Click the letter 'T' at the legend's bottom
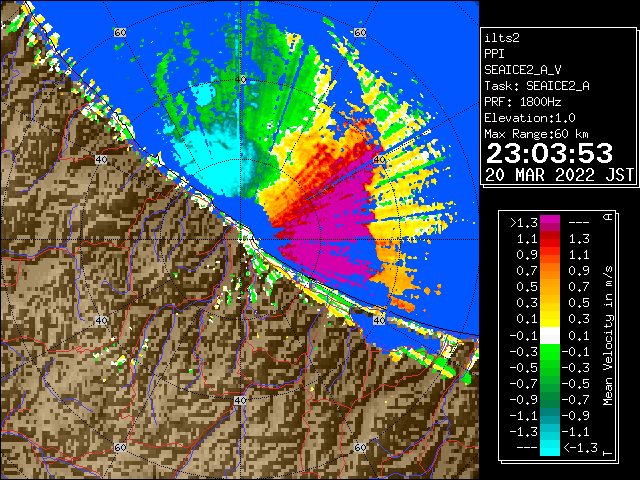 click(608, 453)
